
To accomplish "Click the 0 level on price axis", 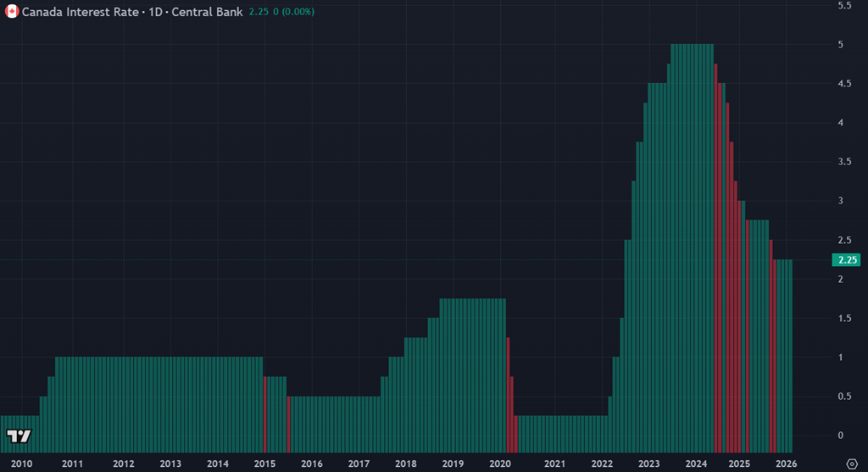I will tap(841, 436).
